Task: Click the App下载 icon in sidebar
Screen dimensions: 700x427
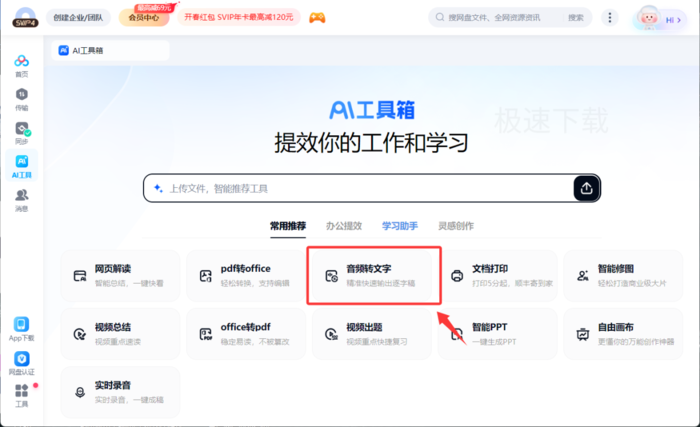Action: click(21, 329)
